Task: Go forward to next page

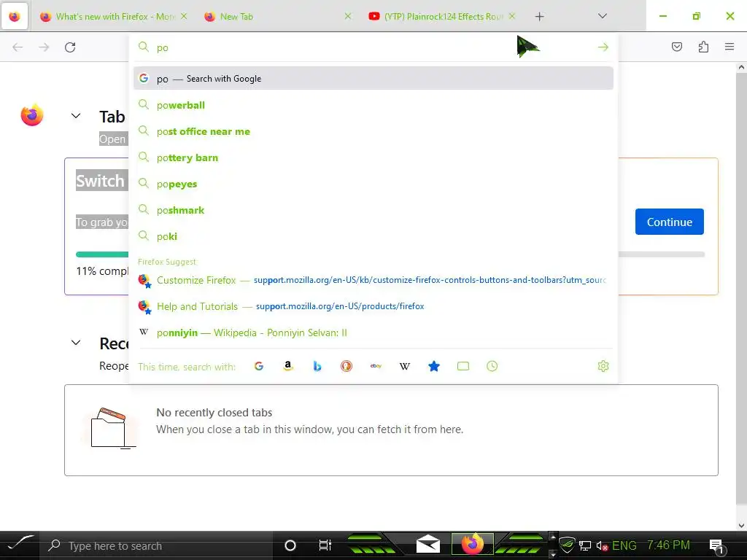Action: pyautogui.click(x=44, y=47)
